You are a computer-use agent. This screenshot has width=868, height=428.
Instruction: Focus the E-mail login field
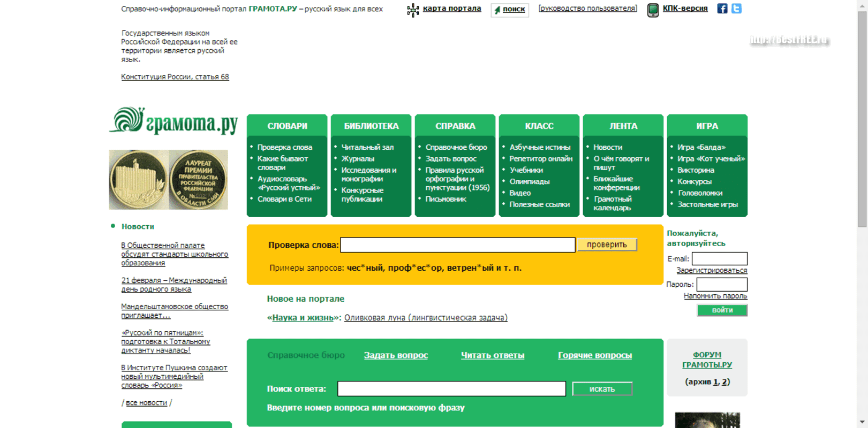tap(719, 259)
